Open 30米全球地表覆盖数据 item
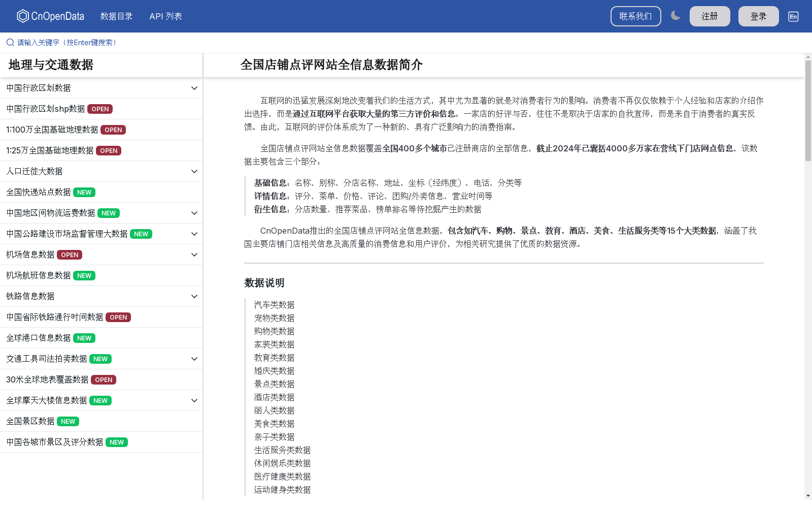The image size is (812, 508). click(x=101, y=379)
